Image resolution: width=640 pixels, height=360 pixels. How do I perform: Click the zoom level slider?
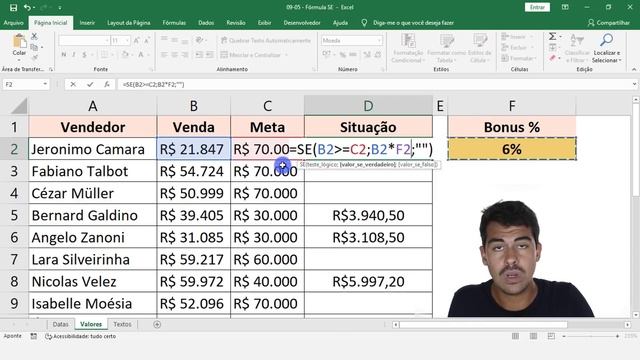pos(591,336)
